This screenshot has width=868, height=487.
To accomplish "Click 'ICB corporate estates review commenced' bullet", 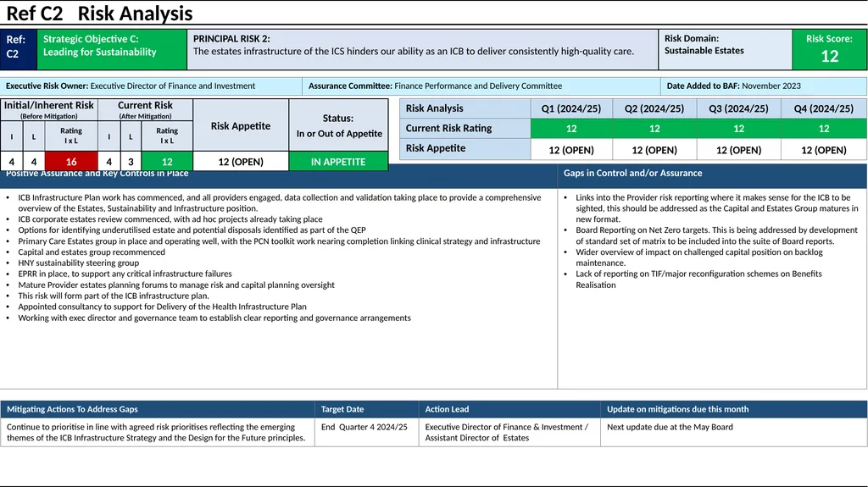I will (x=170, y=219).
